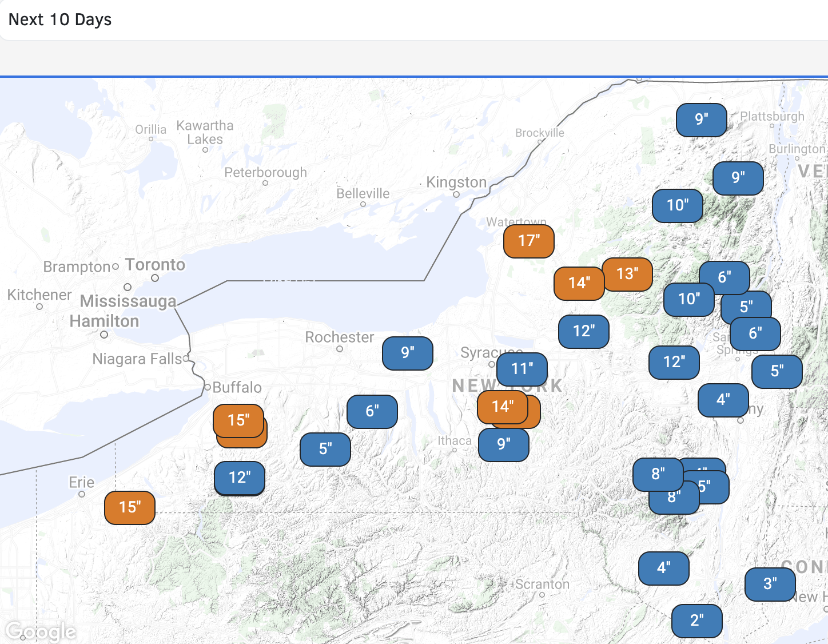
Task: Click the Next 10 Days heading
Action: tap(60, 20)
